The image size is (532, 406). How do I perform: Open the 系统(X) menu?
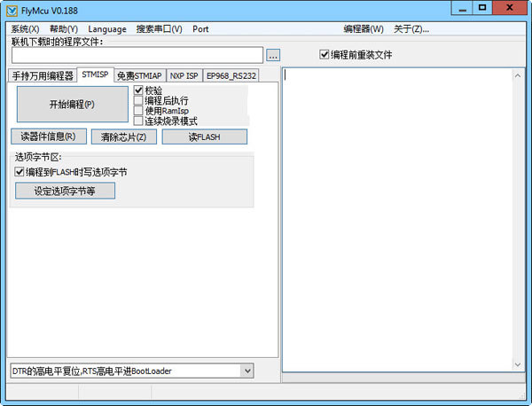click(x=25, y=29)
